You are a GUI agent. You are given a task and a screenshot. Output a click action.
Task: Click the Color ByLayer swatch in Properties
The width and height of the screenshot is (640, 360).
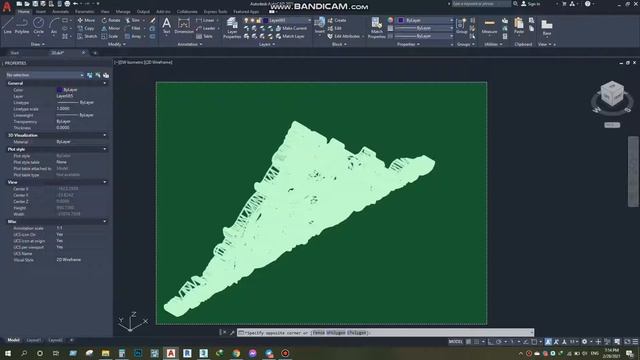coord(59,90)
